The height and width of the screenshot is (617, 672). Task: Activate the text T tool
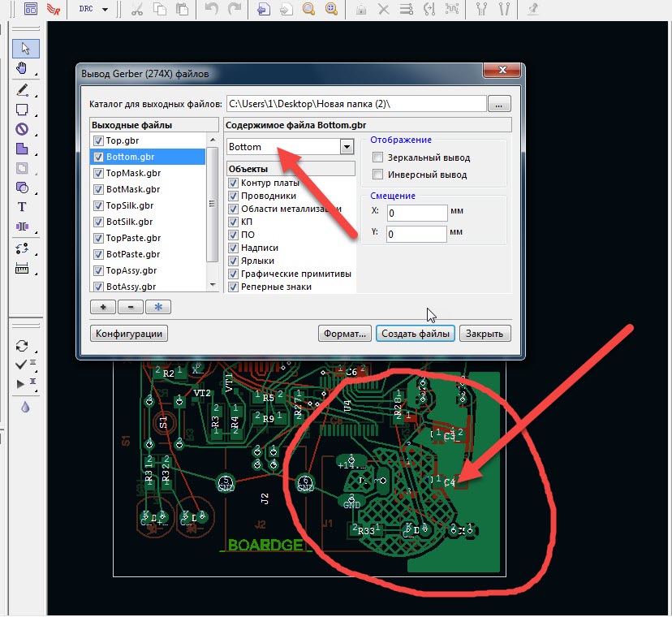pyautogui.click(x=22, y=207)
